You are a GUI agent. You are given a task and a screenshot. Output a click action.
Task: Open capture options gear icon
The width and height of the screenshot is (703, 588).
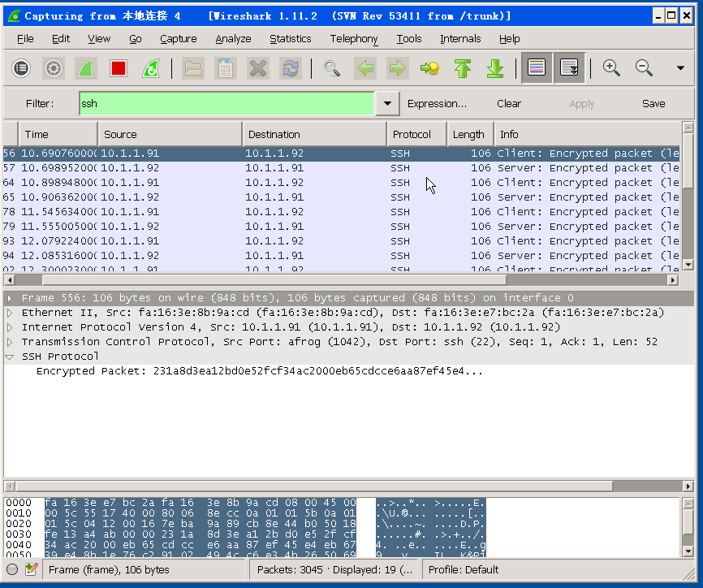[54, 68]
